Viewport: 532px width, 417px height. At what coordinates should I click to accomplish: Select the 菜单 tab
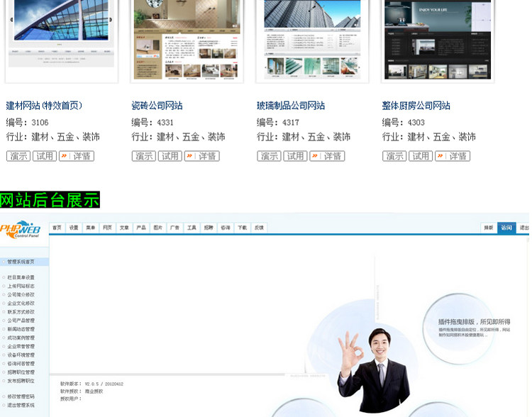click(x=91, y=228)
